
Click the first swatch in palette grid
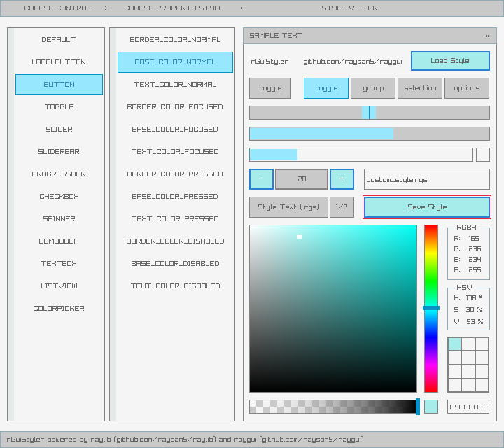455,344
